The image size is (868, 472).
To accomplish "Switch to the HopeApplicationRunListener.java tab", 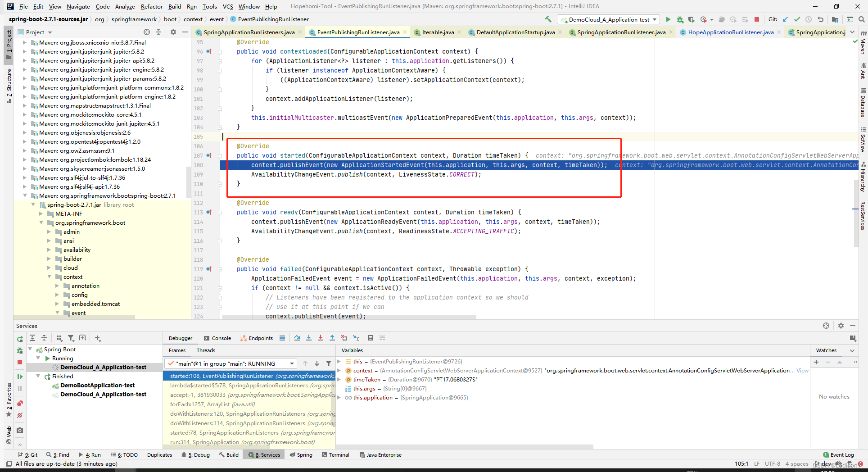I will (731, 32).
